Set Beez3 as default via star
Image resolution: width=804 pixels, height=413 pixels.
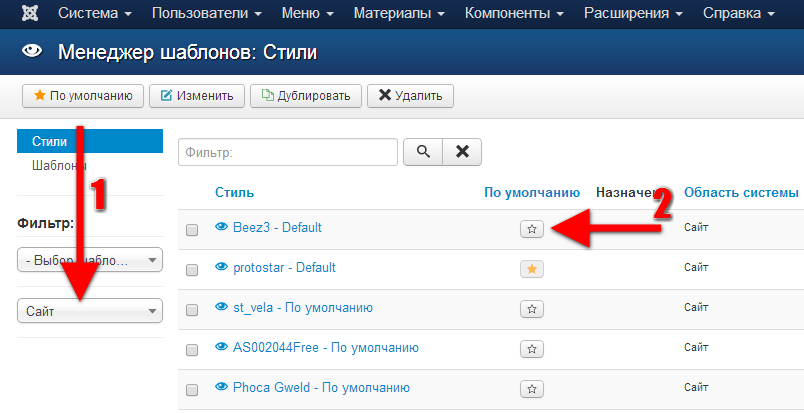[x=532, y=229]
